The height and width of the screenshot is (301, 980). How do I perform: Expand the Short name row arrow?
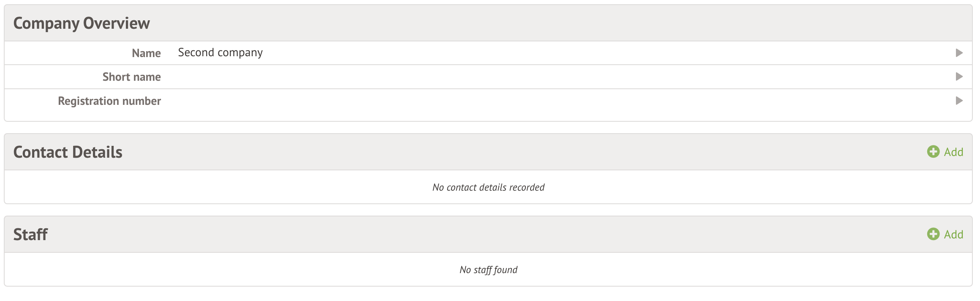959,77
